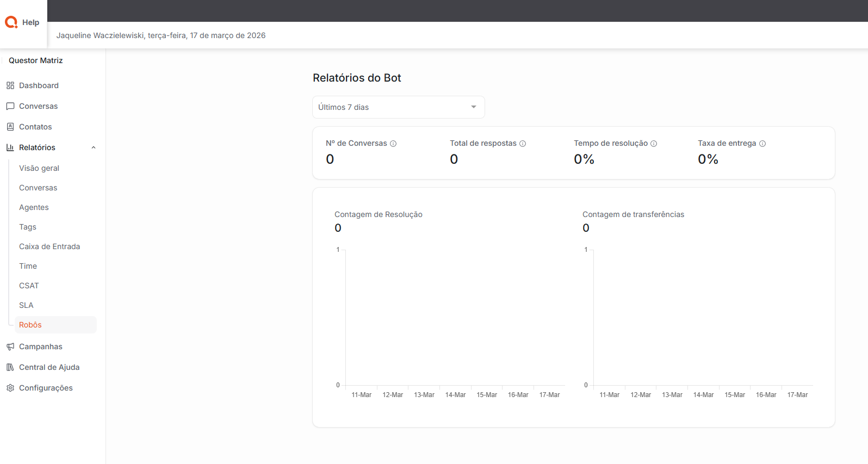Open Dashboard via its grid icon
Image resolution: width=868 pixels, height=464 pixels.
click(10, 85)
